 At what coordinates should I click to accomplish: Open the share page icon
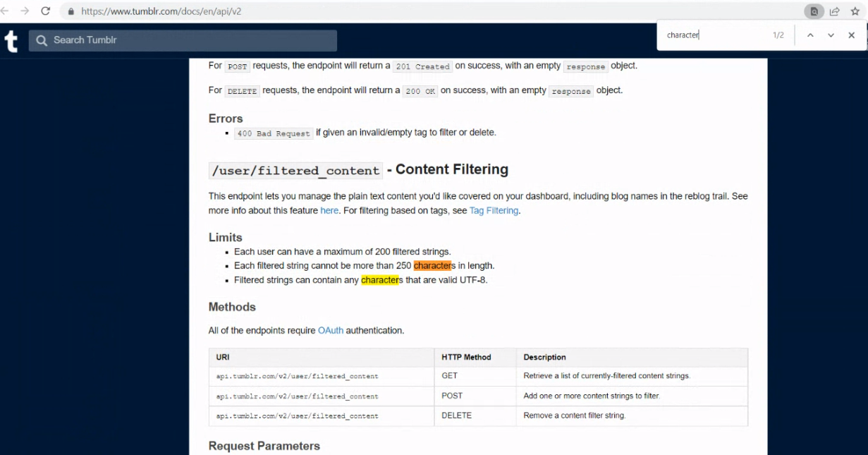point(835,11)
